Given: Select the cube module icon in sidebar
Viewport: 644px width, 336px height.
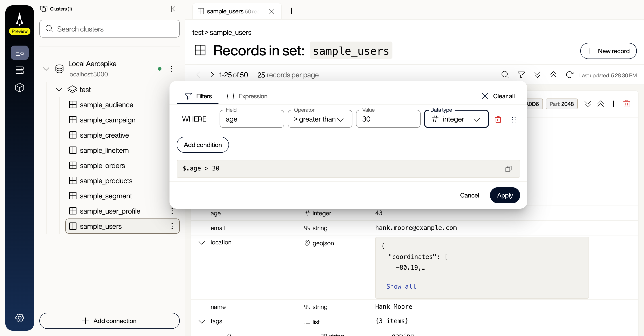Looking at the screenshot, I should click(x=19, y=87).
